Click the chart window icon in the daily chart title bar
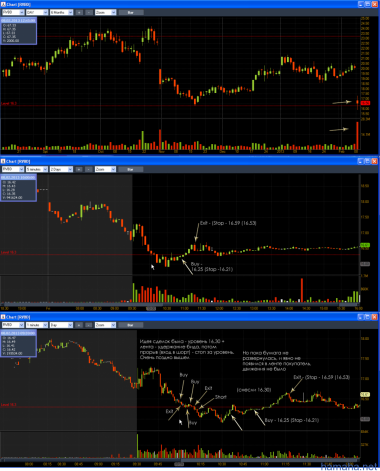 coord(3,4)
